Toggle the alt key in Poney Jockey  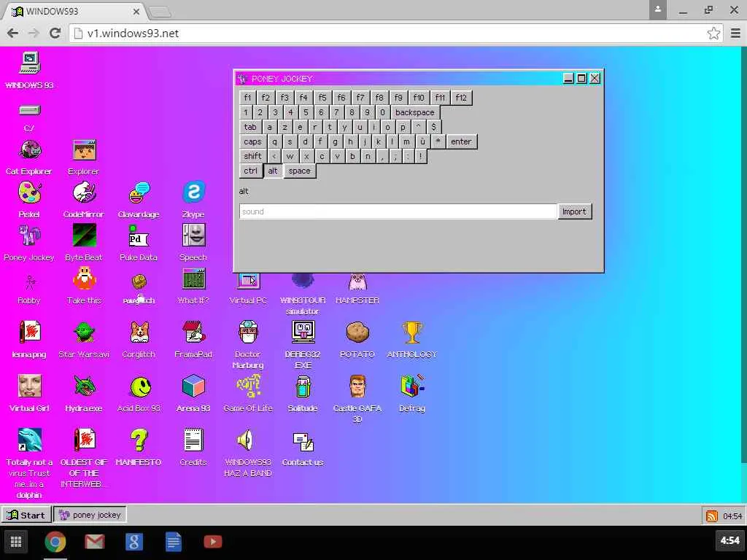[x=273, y=171]
